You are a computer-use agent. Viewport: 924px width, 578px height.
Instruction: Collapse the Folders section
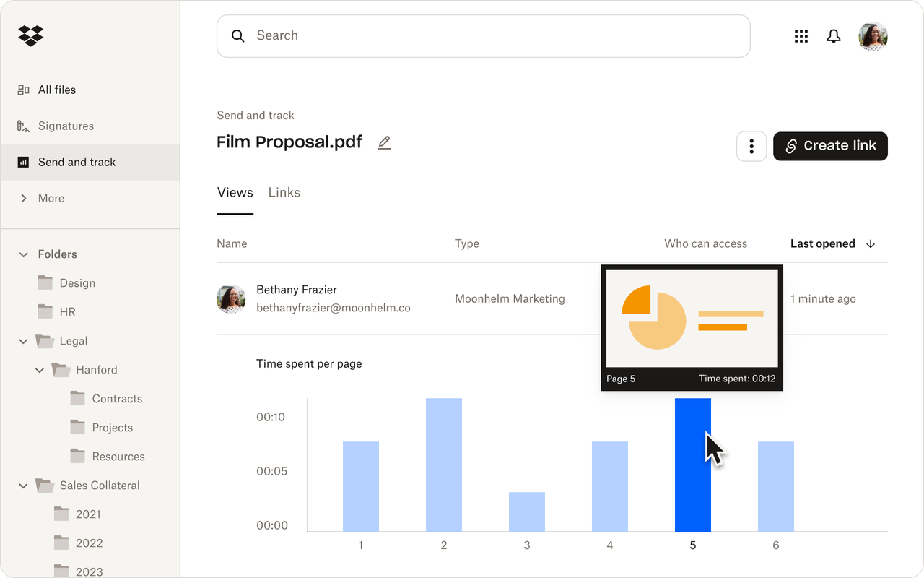pyautogui.click(x=22, y=254)
